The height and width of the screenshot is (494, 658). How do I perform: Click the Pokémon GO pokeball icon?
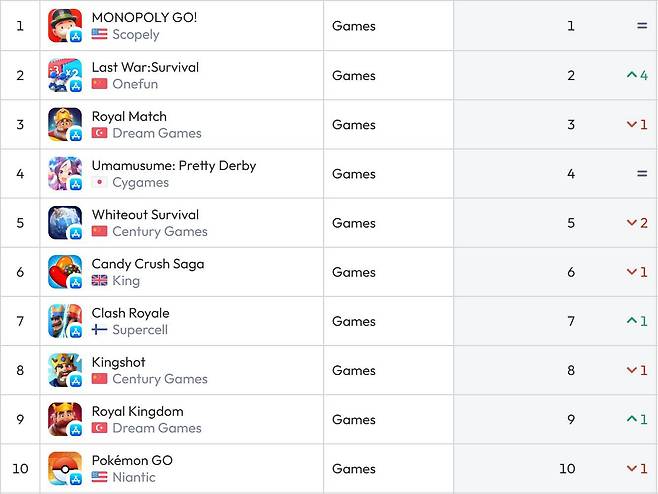pos(65,468)
